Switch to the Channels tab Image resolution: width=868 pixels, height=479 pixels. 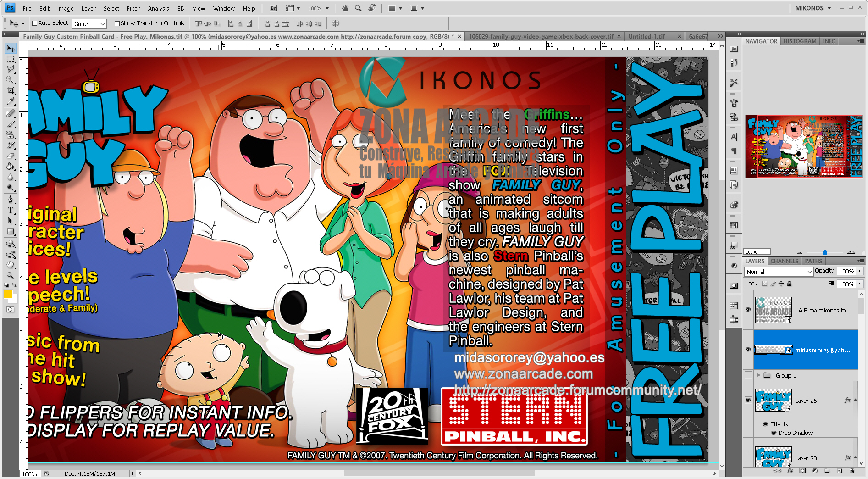click(x=784, y=261)
